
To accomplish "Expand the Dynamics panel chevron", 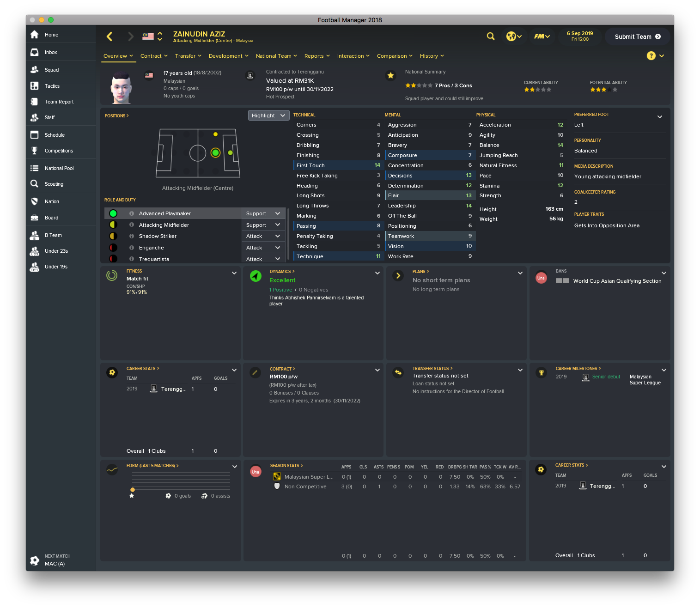I will [377, 273].
